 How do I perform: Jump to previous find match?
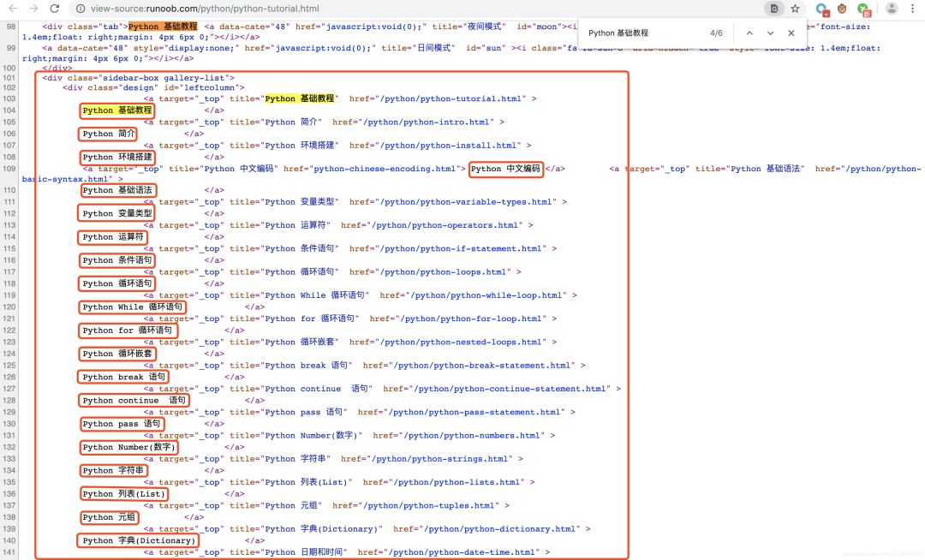(x=749, y=33)
